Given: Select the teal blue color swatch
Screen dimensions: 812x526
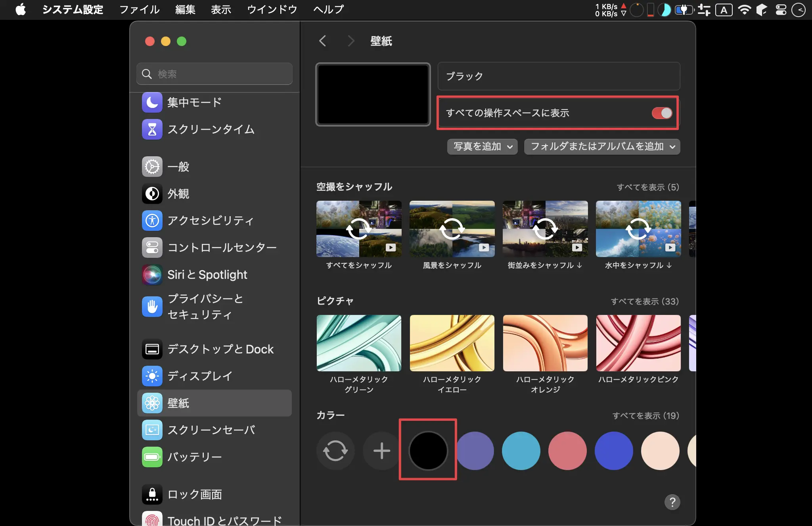Looking at the screenshot, I should point(521,451).
